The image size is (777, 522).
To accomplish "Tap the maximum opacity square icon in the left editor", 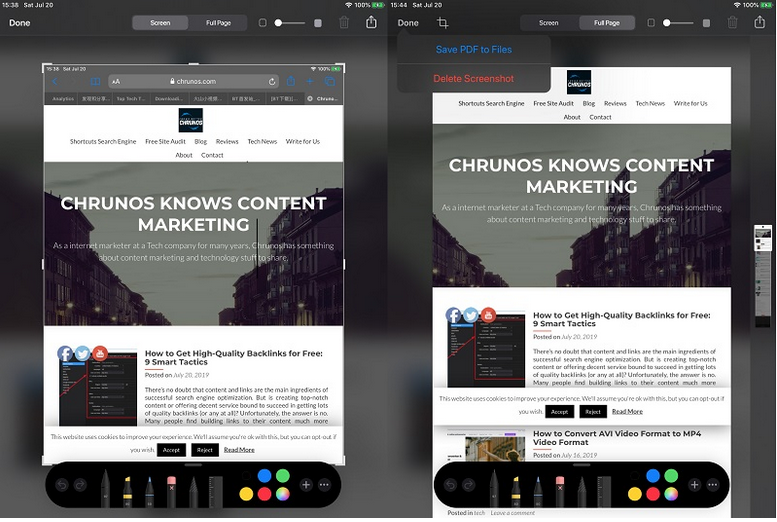I will [x=318, y=23].
